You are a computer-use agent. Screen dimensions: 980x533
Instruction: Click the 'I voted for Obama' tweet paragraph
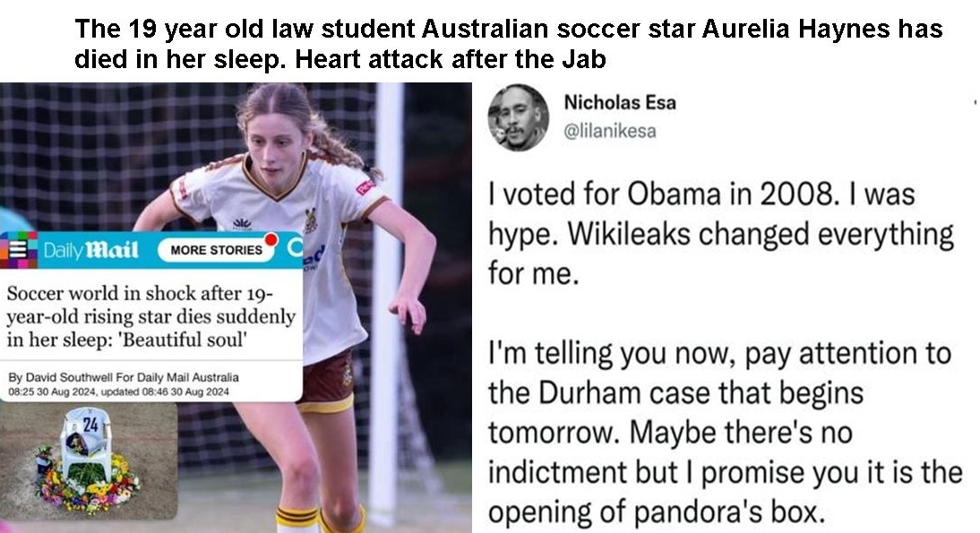tap(720, 233)
